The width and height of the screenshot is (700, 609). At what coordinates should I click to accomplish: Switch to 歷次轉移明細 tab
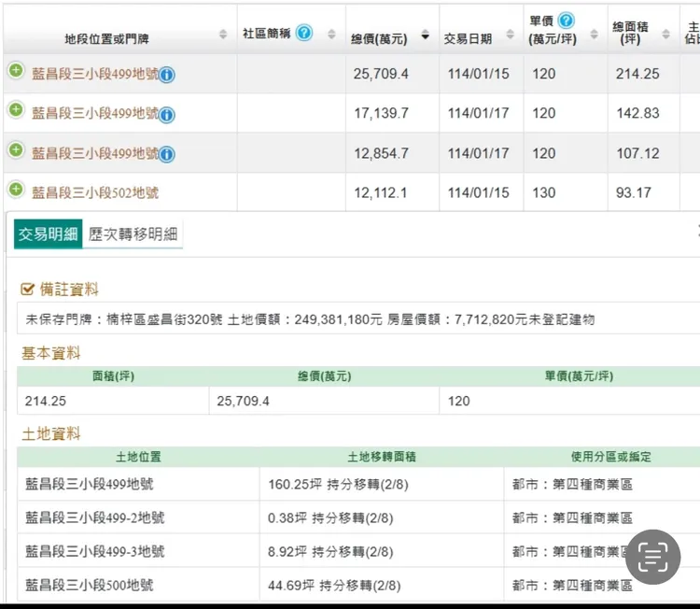(133, 234)
